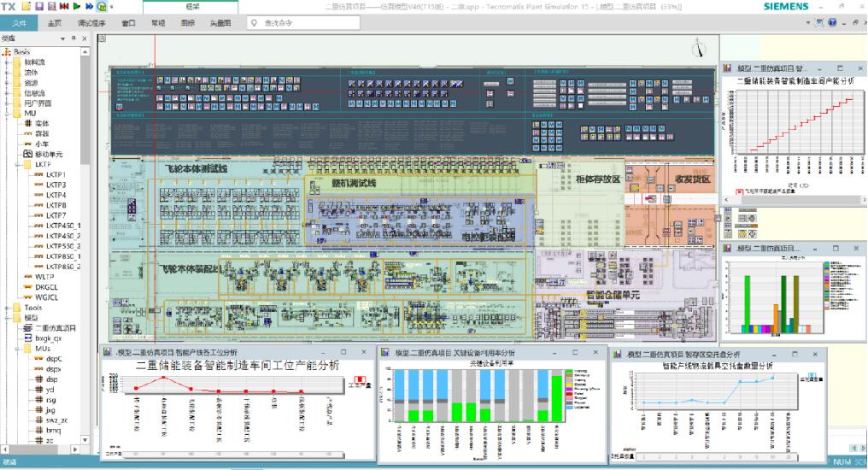Click the blue fast-forward simulation icon
The image size is (868, 470).
point(90,6)
